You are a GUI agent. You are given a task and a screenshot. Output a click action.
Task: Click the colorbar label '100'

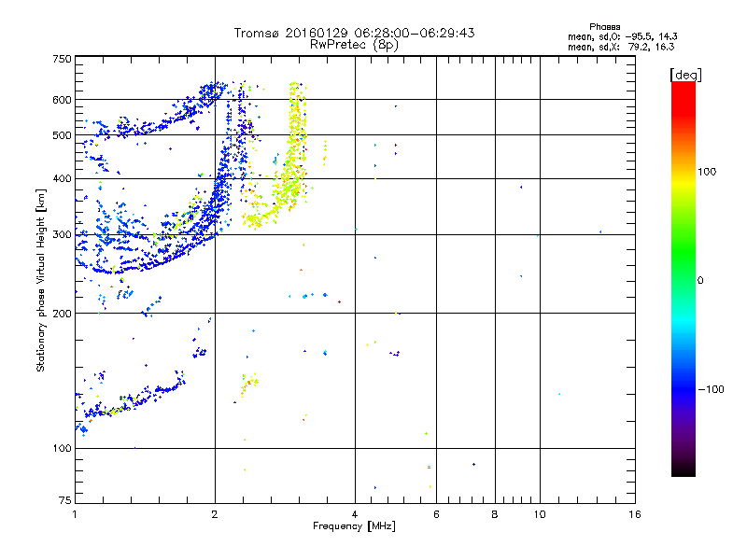coord(707,172)
